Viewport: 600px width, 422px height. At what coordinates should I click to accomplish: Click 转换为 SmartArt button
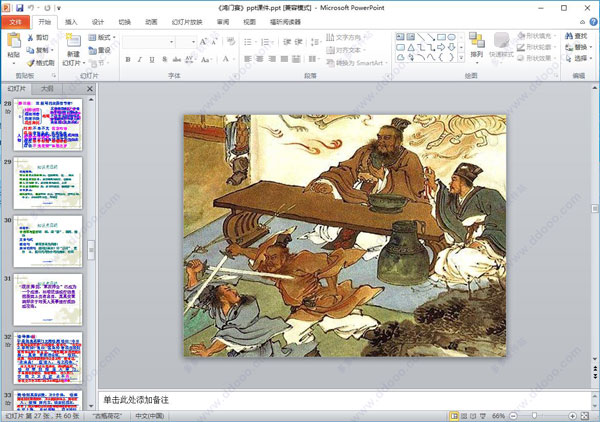click(357, 63)
